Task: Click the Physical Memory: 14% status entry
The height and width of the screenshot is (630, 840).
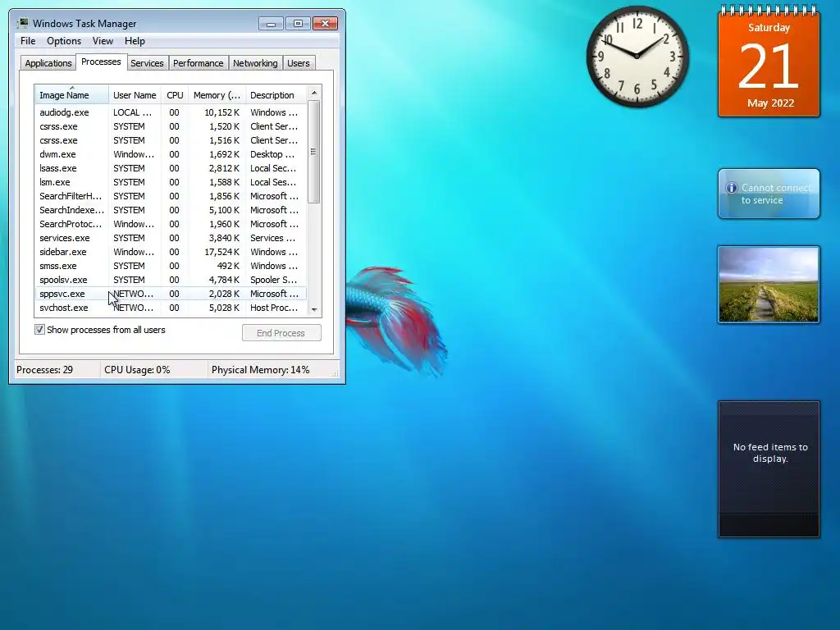Action: [x=260, y=370]
